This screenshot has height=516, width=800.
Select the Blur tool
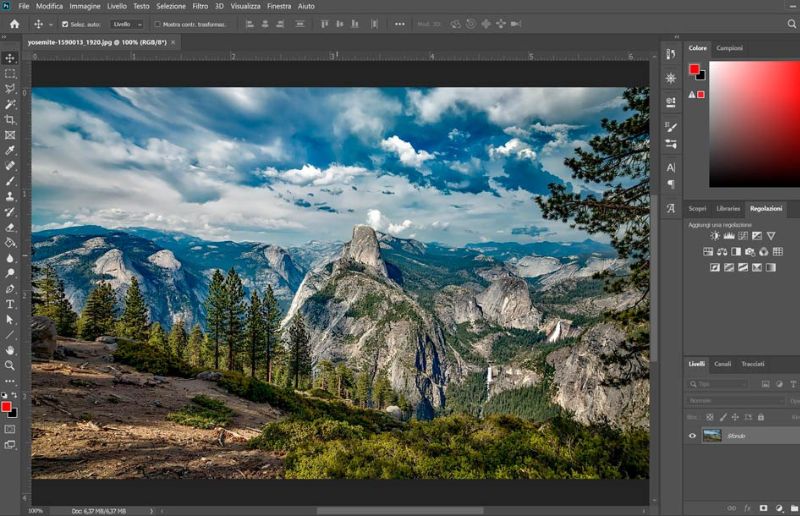coord(10,258)
